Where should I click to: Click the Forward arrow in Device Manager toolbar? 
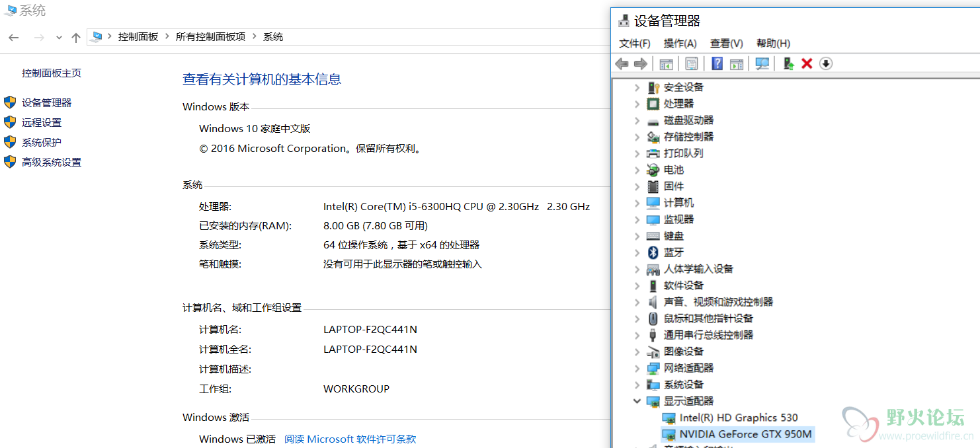pyautogui.click(x=640, y=63)
